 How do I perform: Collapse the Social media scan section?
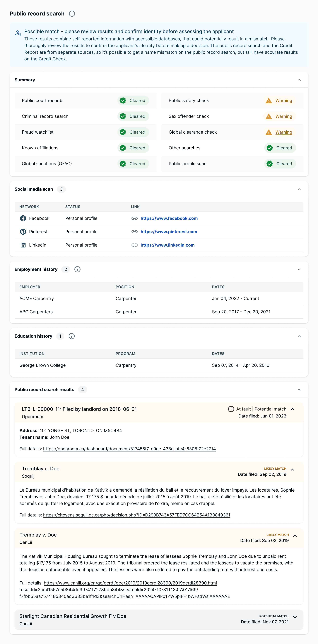299,189
